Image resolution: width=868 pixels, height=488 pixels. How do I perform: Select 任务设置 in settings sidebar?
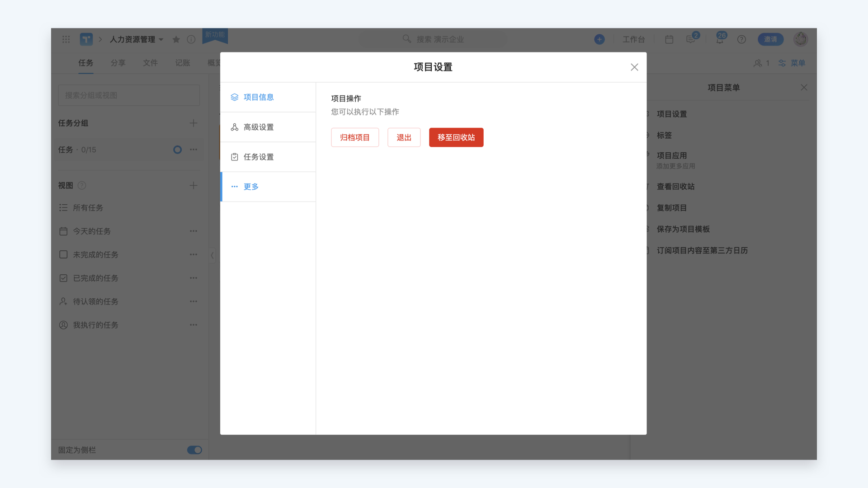(x=268, y=157)
